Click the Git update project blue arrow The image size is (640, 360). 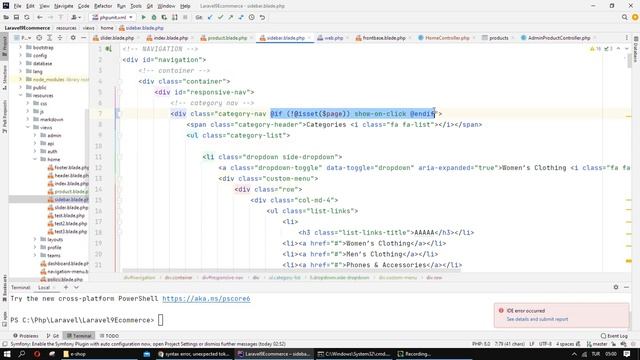pyautogui.click(x=210, y=18)
